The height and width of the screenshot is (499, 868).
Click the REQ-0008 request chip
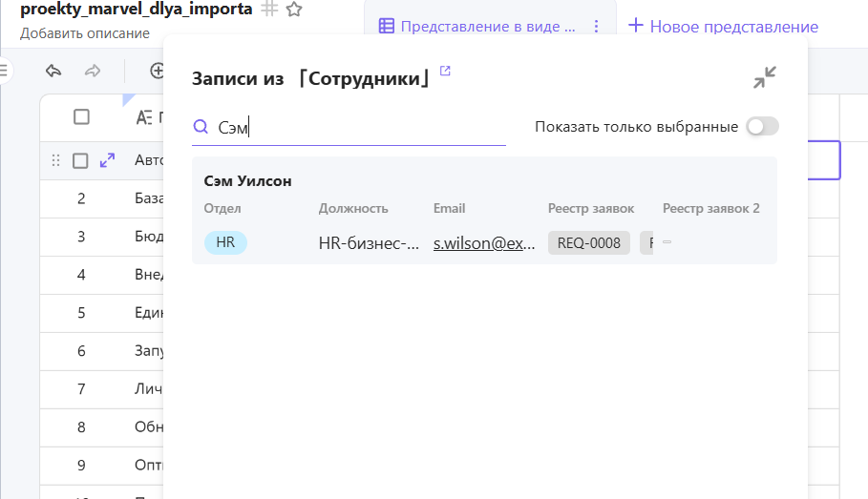[589, 243]
